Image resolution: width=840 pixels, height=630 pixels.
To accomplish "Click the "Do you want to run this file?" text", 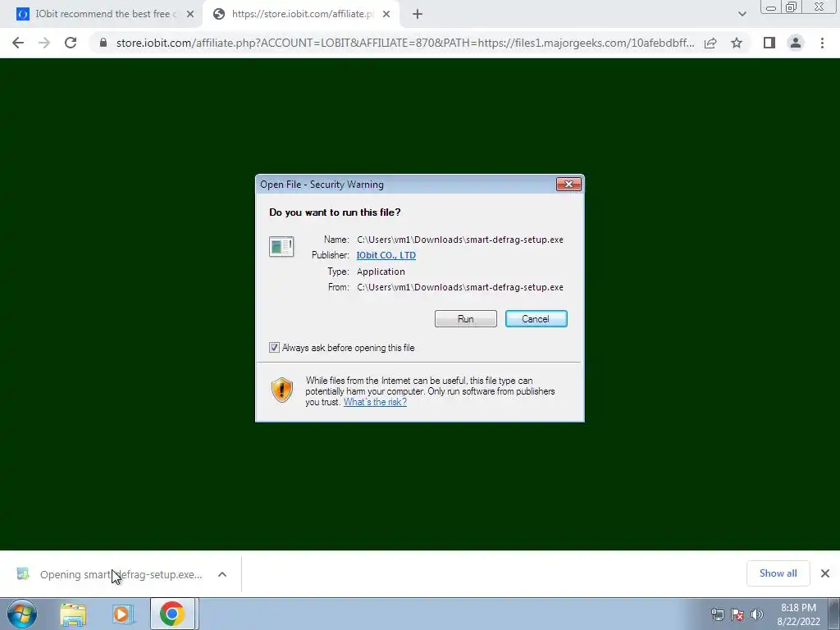I will 335,212.
